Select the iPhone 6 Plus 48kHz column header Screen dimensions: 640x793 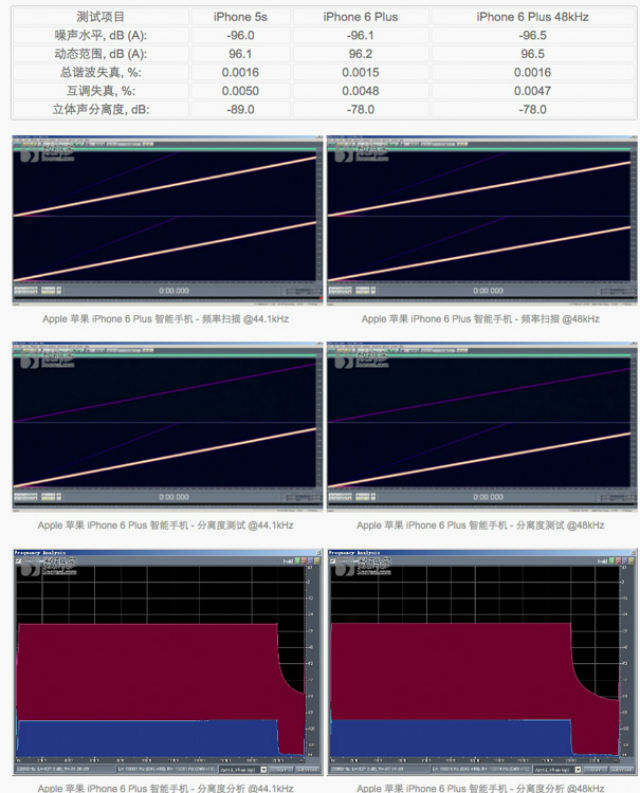[532, 17]
